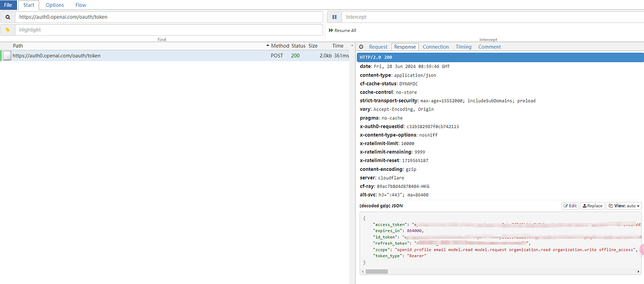Click the x-ratelimit-reset value 1719565187
644x284 pixels.
(415, 161)
